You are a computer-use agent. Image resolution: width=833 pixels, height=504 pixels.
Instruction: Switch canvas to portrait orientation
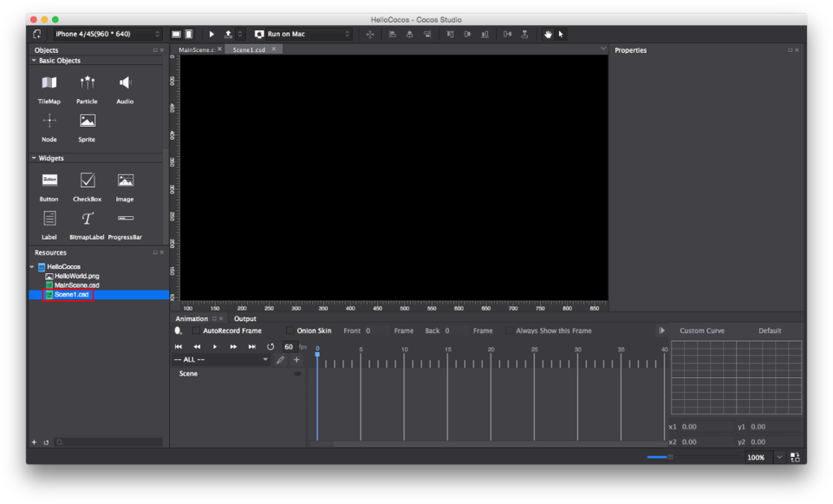coord(189,34)
